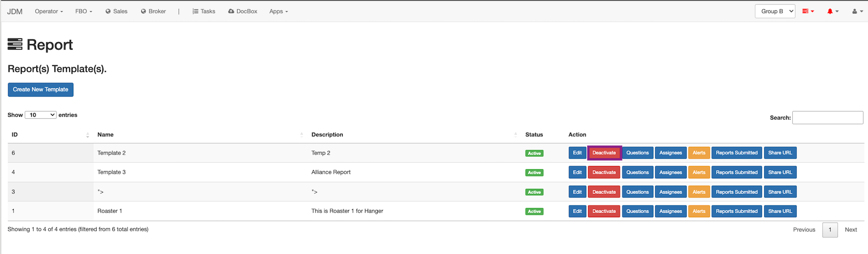This screenshot has height=254, width=868.
Task: Open the Apps dropdown menu
Action: tap(278, 11)
